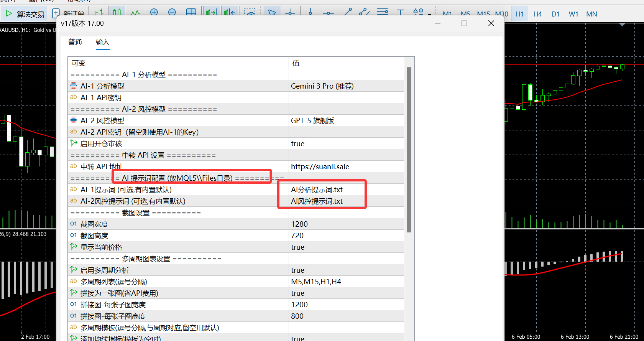
Task: Toggle the 启用多周期分析 true value
Action: [347, 270]
